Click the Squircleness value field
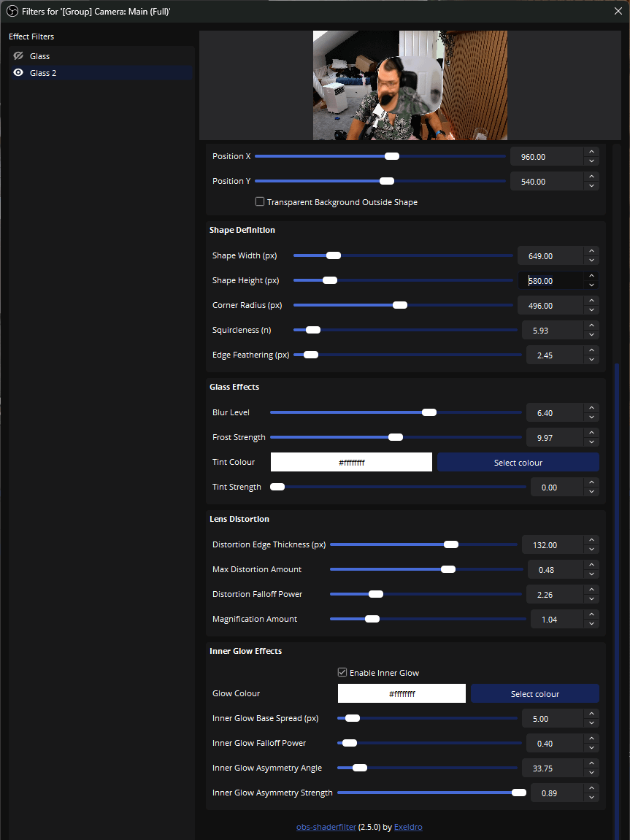 click(x=553, y=330)
